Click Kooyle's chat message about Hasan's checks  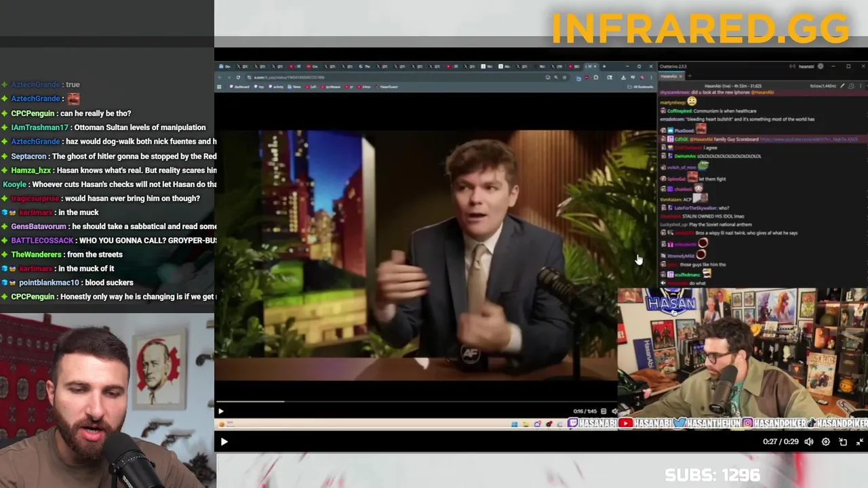pos(110,184)
